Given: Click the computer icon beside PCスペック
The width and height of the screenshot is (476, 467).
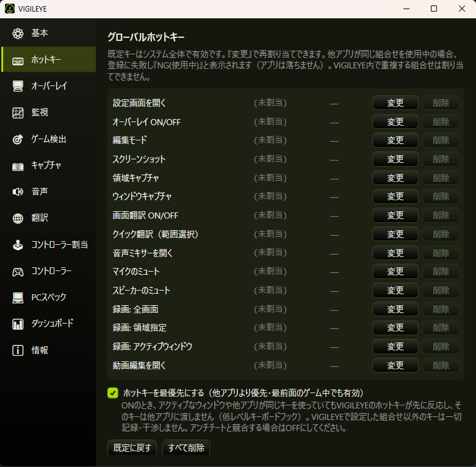Looking at the screenshot, I should (x=18, y=297).
